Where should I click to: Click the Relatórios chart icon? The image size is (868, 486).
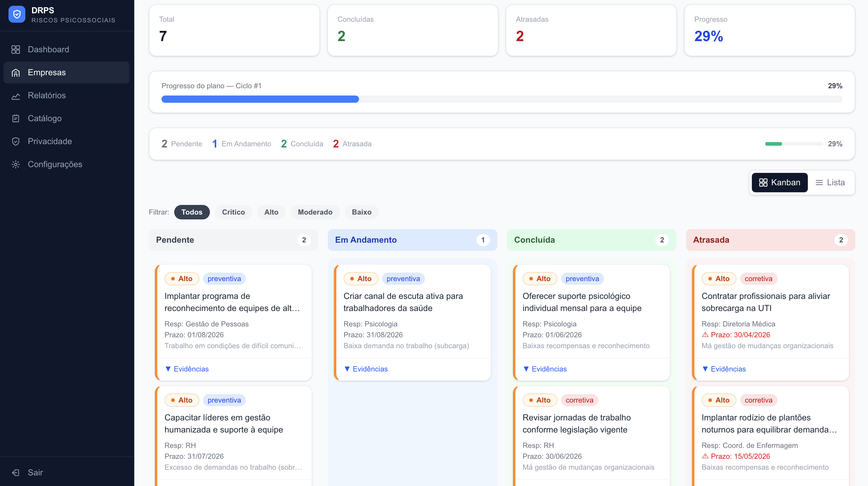pos(16,96)
